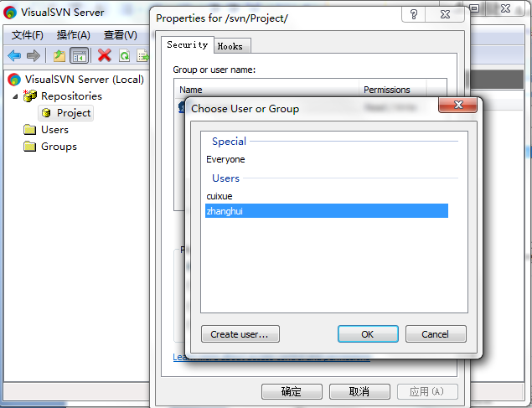
Task: Click OK in Choose User or Group
Action: (368, 334)
